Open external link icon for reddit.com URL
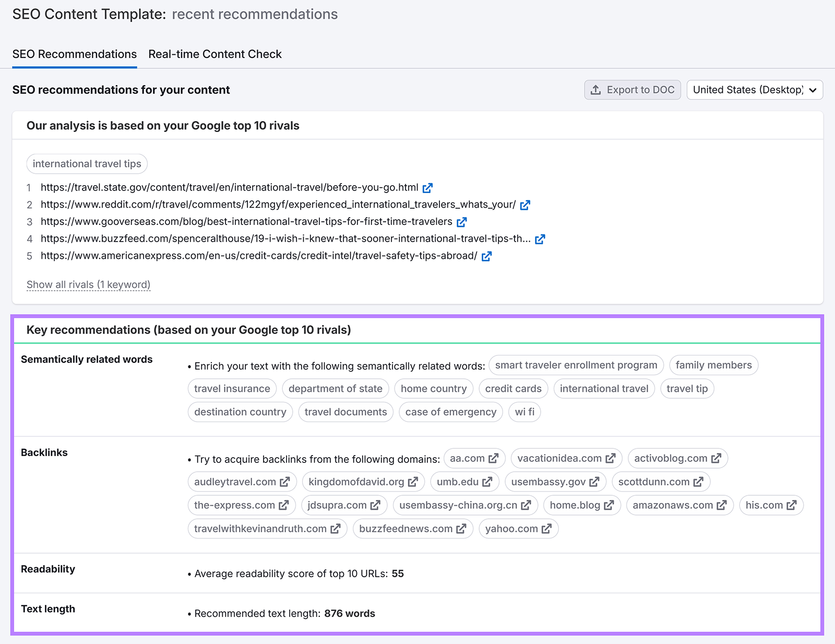 click(x=525, y=205)
